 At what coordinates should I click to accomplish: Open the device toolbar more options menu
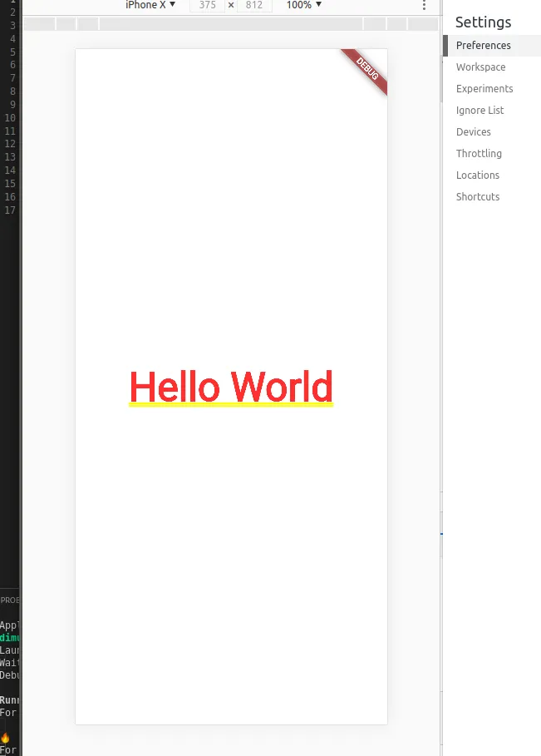[x=424, y=5]
